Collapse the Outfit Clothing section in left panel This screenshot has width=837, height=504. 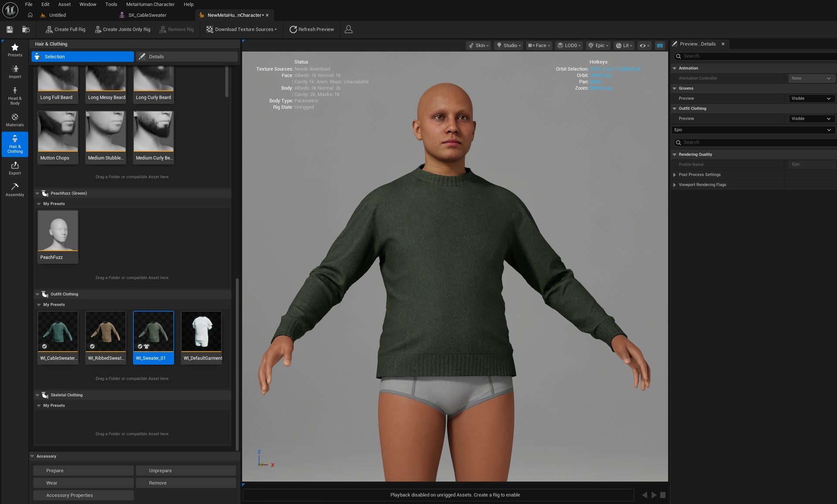[37, 294]
